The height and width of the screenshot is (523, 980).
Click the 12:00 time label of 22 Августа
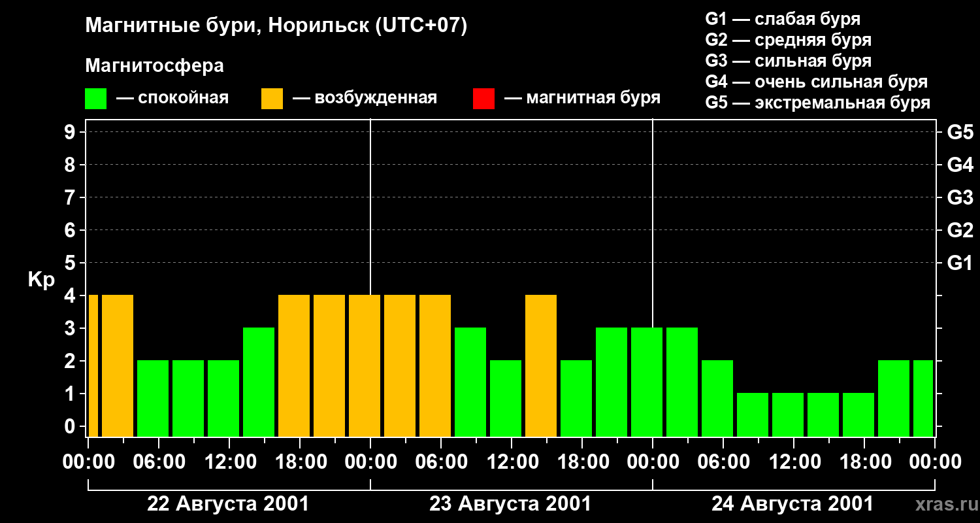click(229, 462)
